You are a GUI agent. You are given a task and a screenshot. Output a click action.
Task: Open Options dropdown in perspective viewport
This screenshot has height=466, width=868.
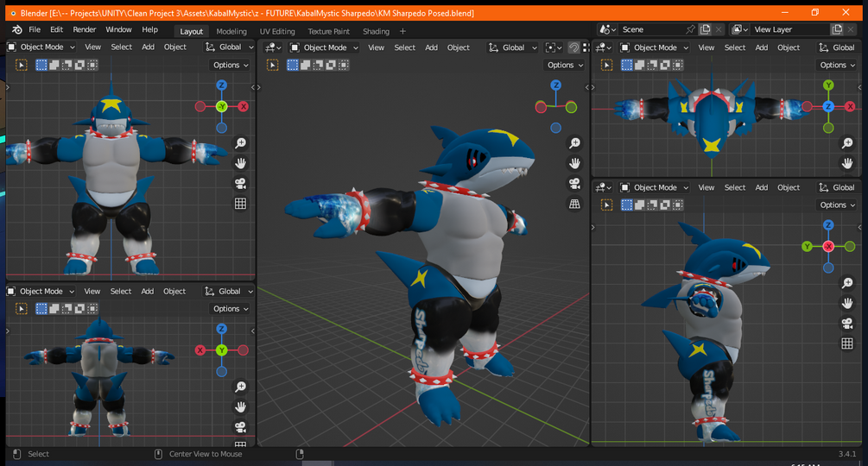click(x=565, y=66)
